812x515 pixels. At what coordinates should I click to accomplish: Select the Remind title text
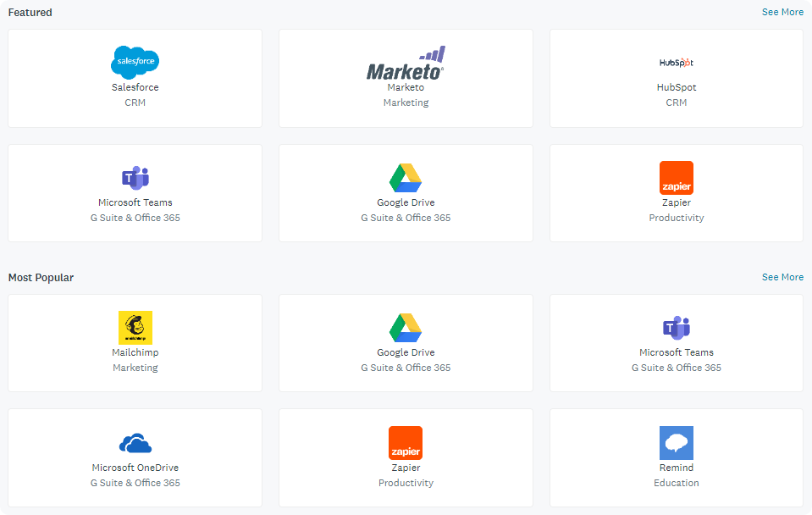click(x=677, y=468)
